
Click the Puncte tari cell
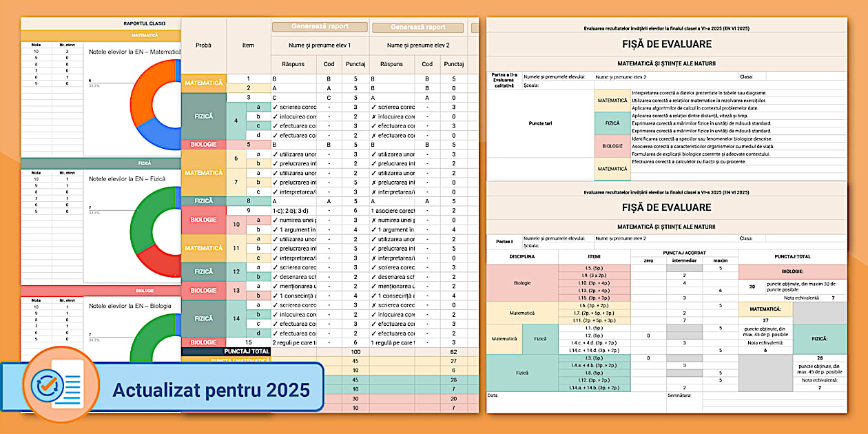tap(539, 123)
